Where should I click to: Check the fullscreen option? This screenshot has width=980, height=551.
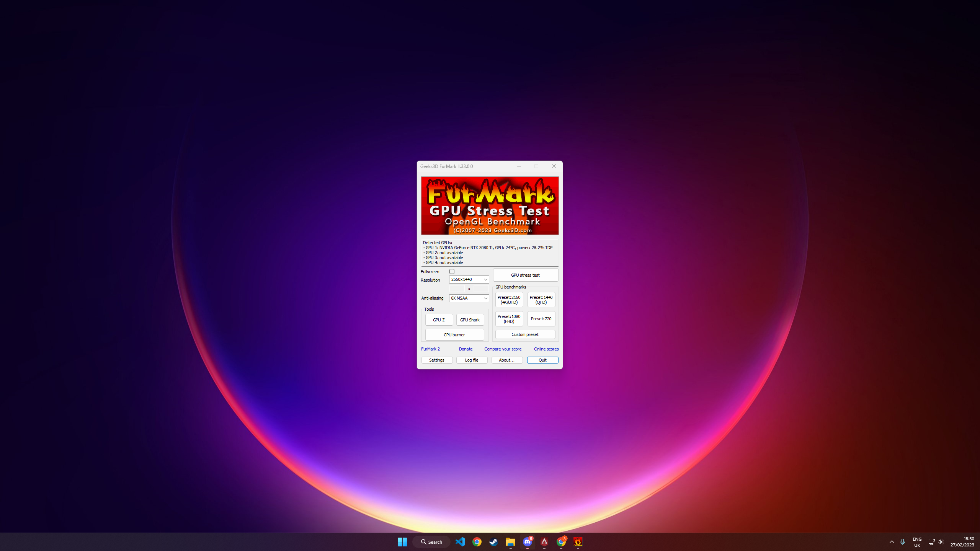tap(452, 271)
